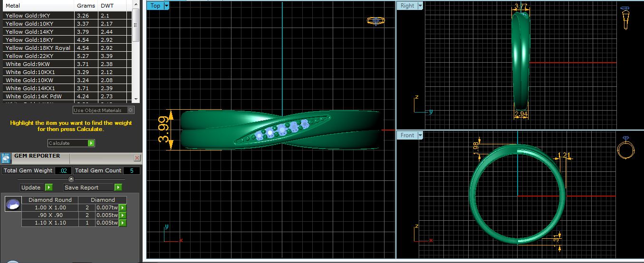Click green arrow for .90 X .90 diamond
The height and width of the screenshot is (263, 644).
[123, 216]
